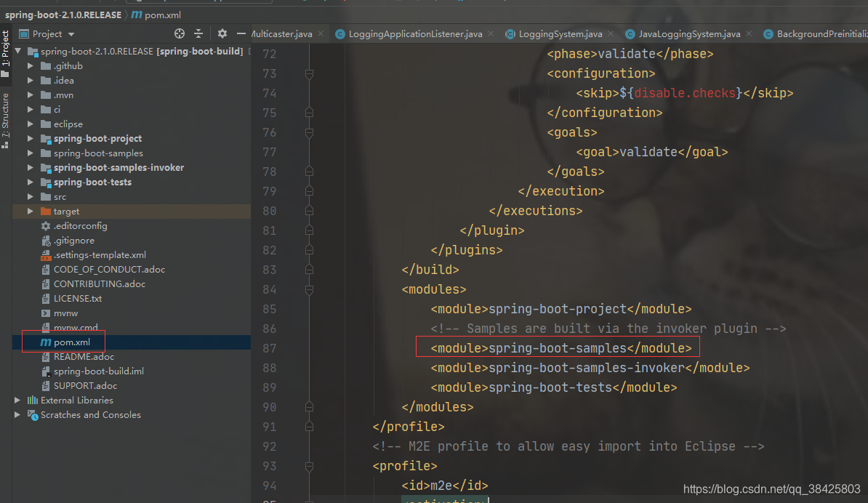Open the Project view dropdown
868x503 pixels.
pyautogui.click(x=71, y=34)
